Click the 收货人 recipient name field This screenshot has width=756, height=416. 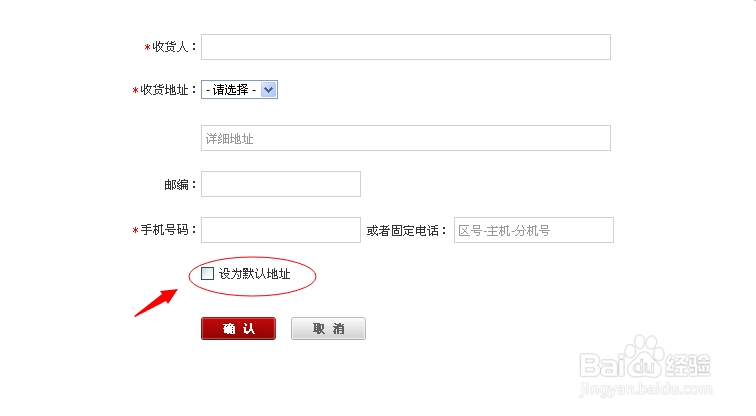click(406, 47)
